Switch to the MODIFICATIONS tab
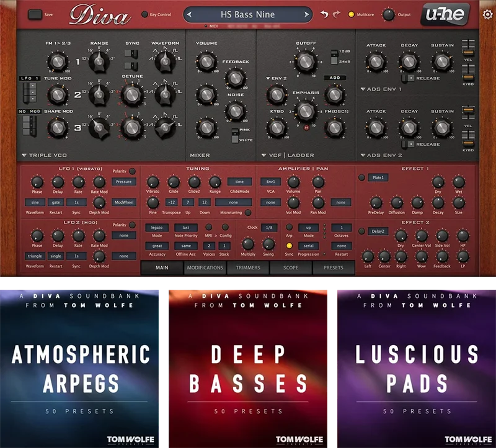496x448 pixels. click(x=205, y=267)
